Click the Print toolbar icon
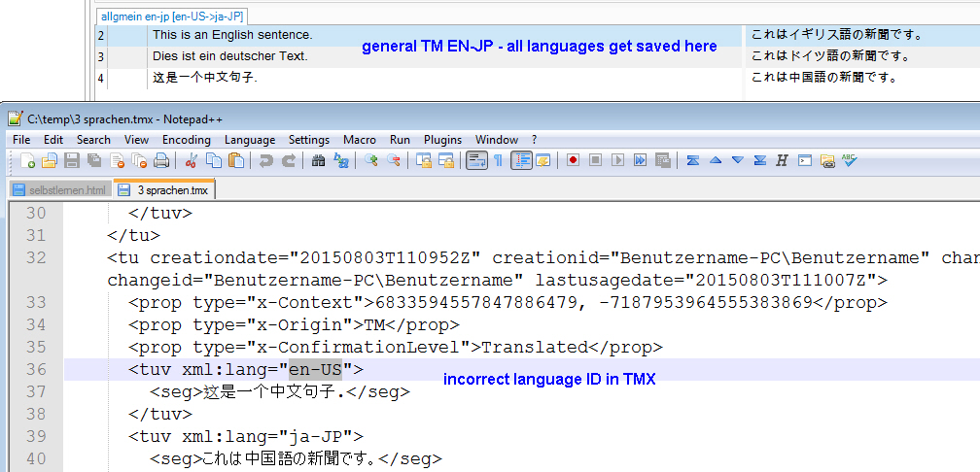Image resolution: width=980 pixels, height=472 pixels. [161, 161]
